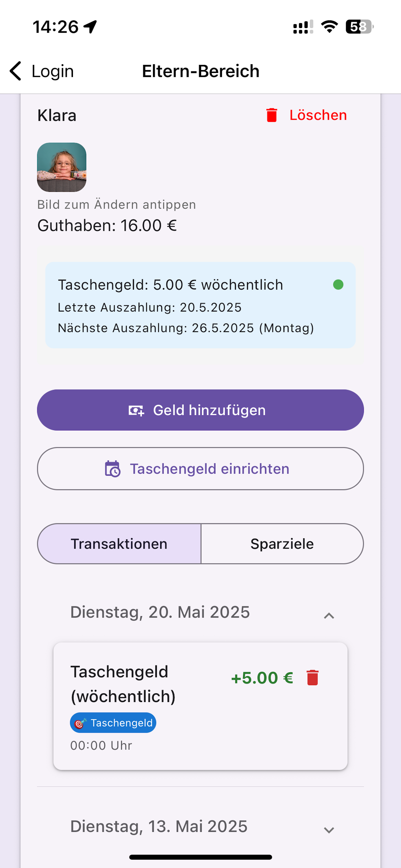Image resolution: width=401 pixels, height=868 pixels.
Task: Tap the money-plus icon on Geld hinzufügen
Action: [x=137, y=410]
